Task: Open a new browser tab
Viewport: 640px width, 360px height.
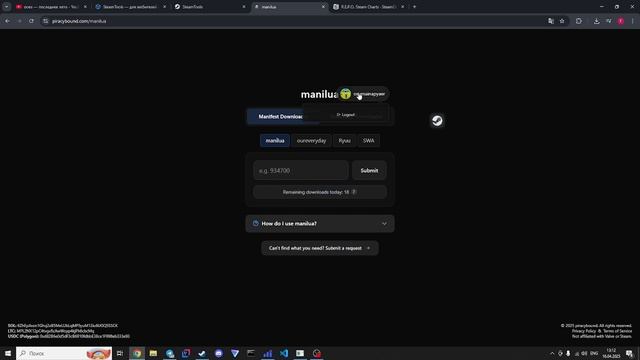Action: [x=414, y=7]
